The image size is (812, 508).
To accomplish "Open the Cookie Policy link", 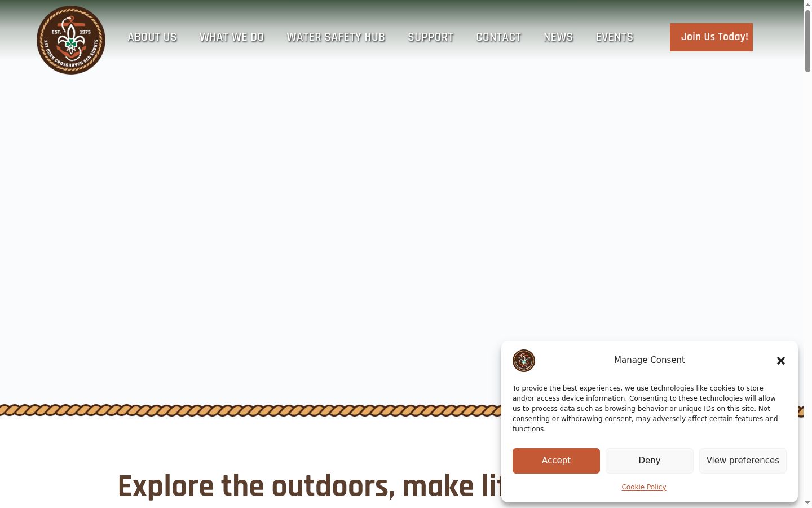I will pos(644,487).
